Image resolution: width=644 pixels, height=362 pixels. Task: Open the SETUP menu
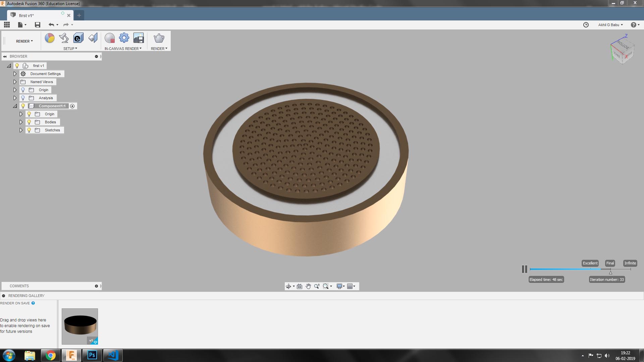tap(70, 49)
